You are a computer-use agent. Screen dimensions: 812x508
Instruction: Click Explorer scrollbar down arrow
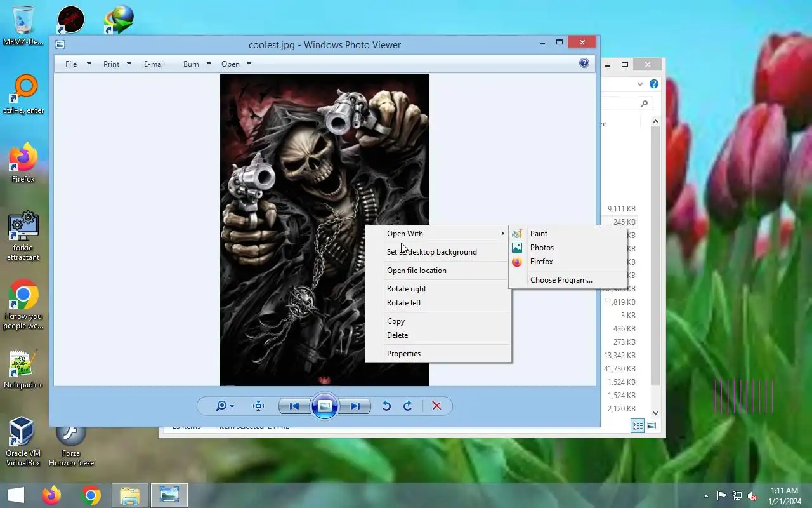pyautogui.click(x=655, y=413)
